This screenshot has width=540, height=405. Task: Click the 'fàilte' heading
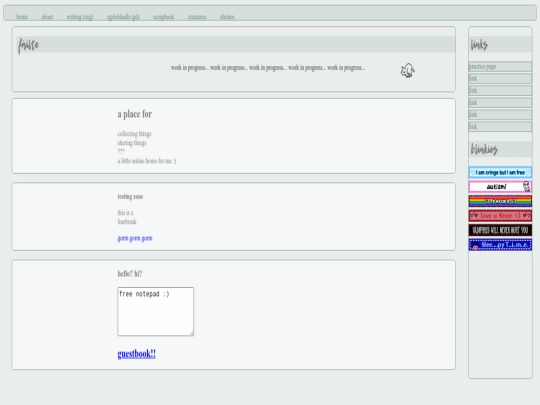coord(28,45)
